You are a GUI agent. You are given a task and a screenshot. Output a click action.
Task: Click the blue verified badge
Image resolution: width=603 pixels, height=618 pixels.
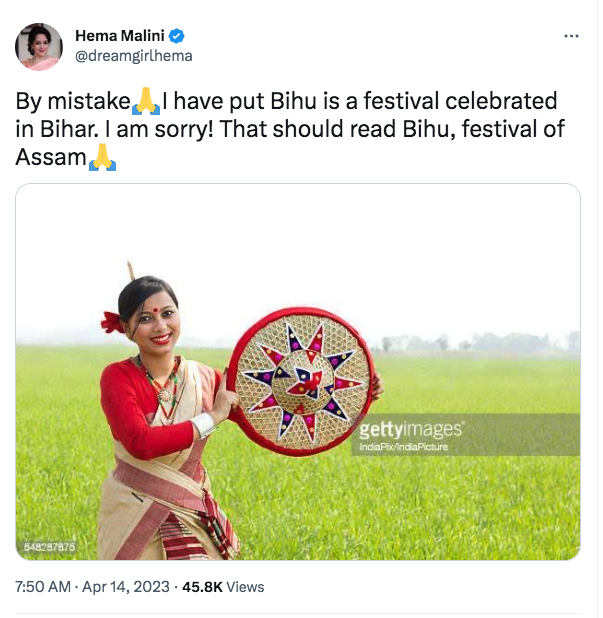point(177,36)
